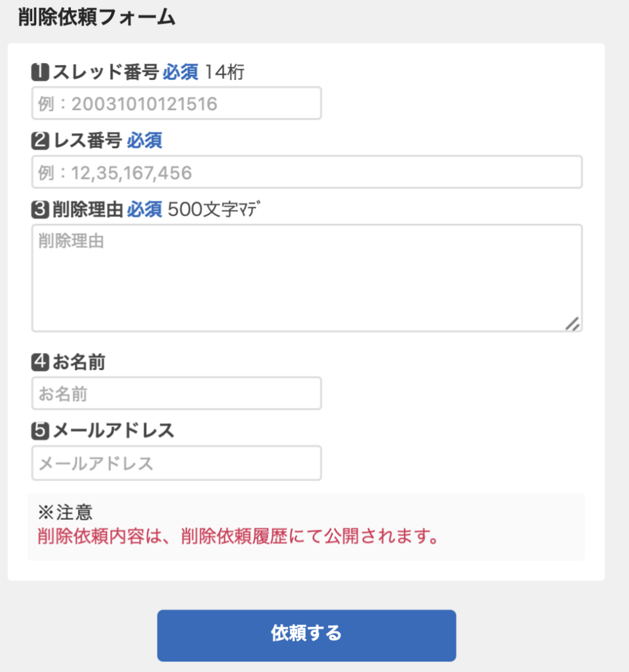Image resolution: width=629 pixels, height=672 pixels.
Task: Click the 削除依頼フォーム heading
Action: click(x=97, y=17)
